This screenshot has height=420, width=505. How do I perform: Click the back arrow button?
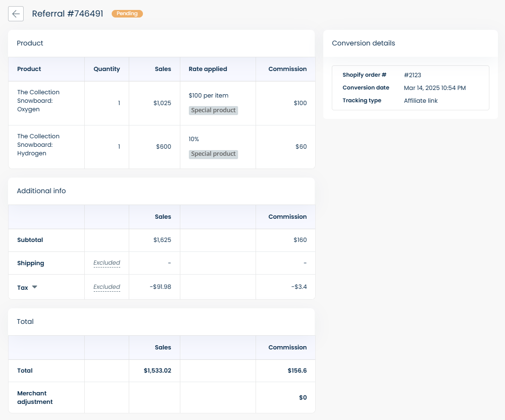[x=16, y=14]
